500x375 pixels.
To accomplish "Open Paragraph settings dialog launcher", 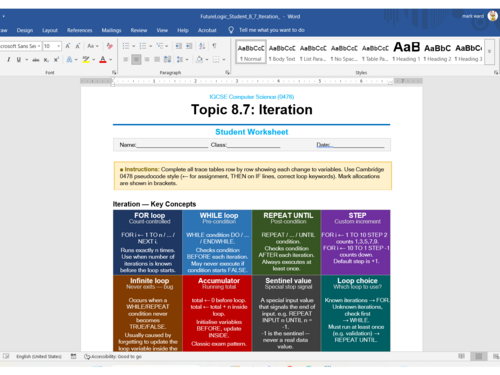I will click(x=227, y=72).
